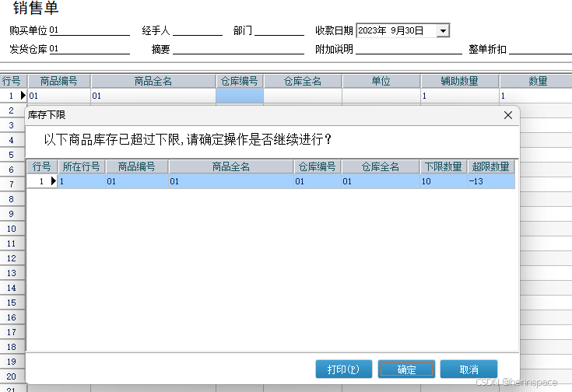Select row number 5 in sales grid

click(12, 155)
